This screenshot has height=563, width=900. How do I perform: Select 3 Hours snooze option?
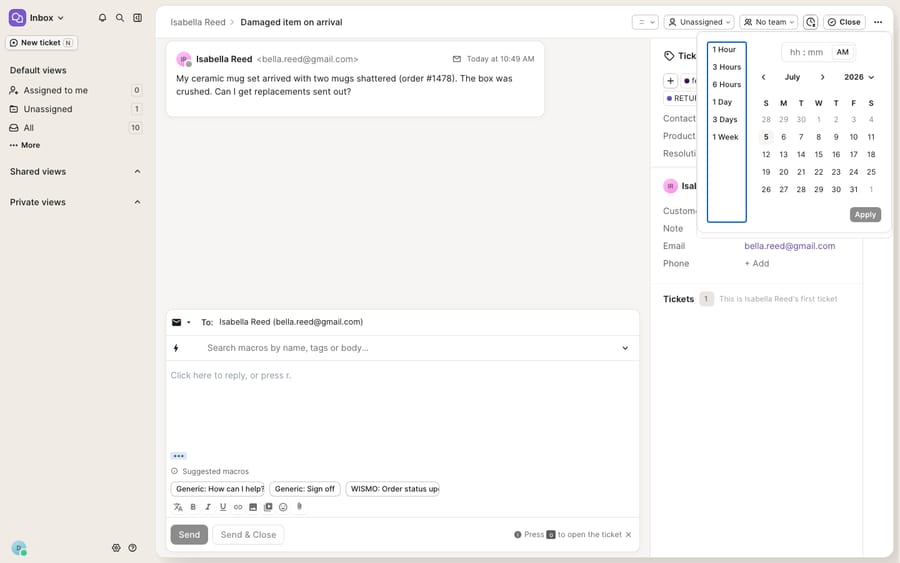pyautogui.click(x=726, y=67)
